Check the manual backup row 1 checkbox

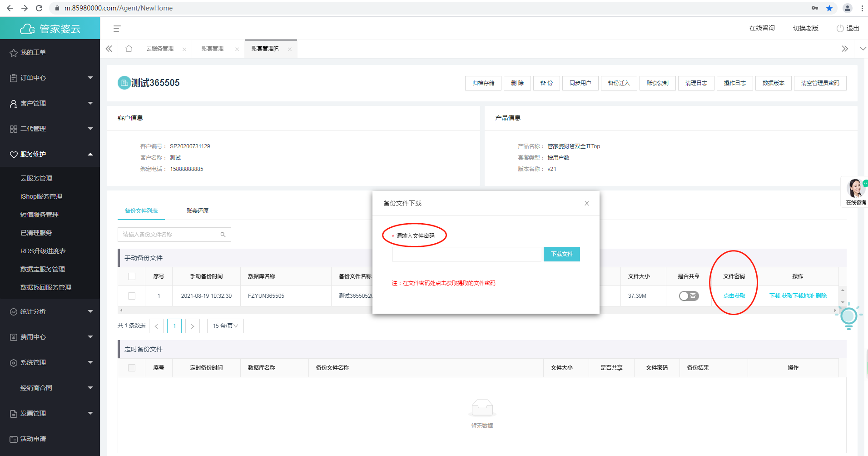click(x=132, y=296)
